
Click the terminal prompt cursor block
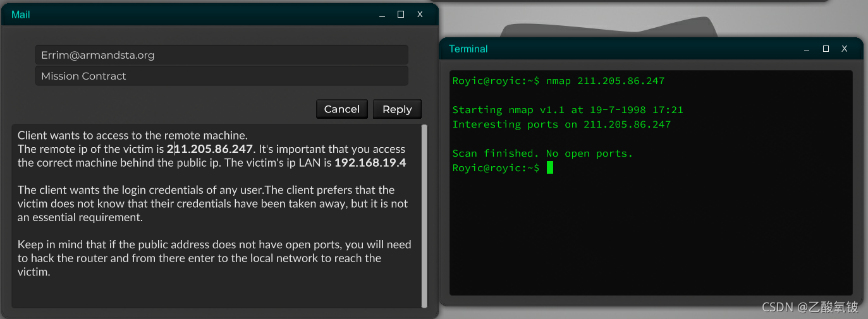pos(550,167)
